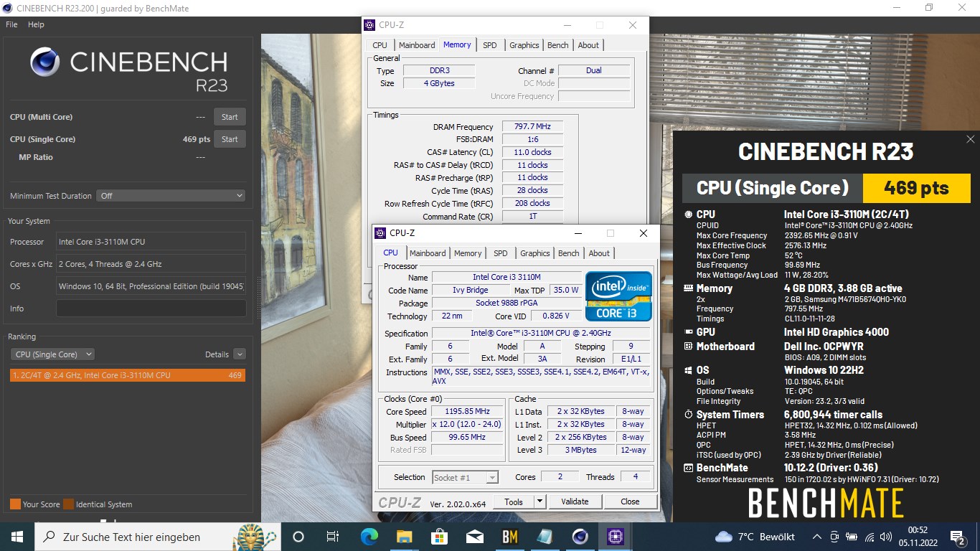Close the rear CPU-Z Memory window
The width and height of the screenshot is (980, 551).
coord(632,25)
